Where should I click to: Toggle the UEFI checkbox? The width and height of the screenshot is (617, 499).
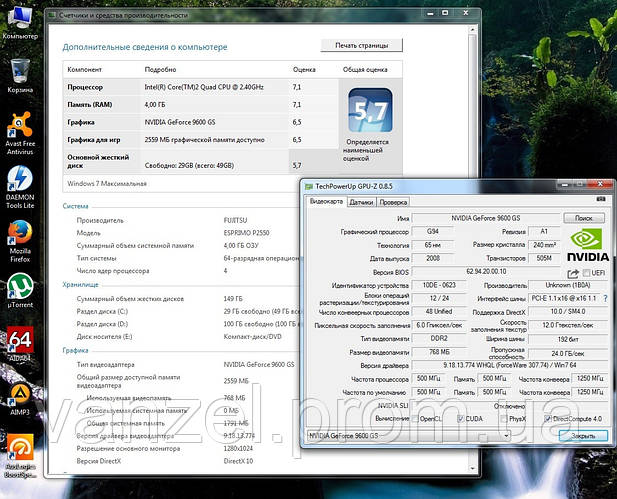click(586, 273)
